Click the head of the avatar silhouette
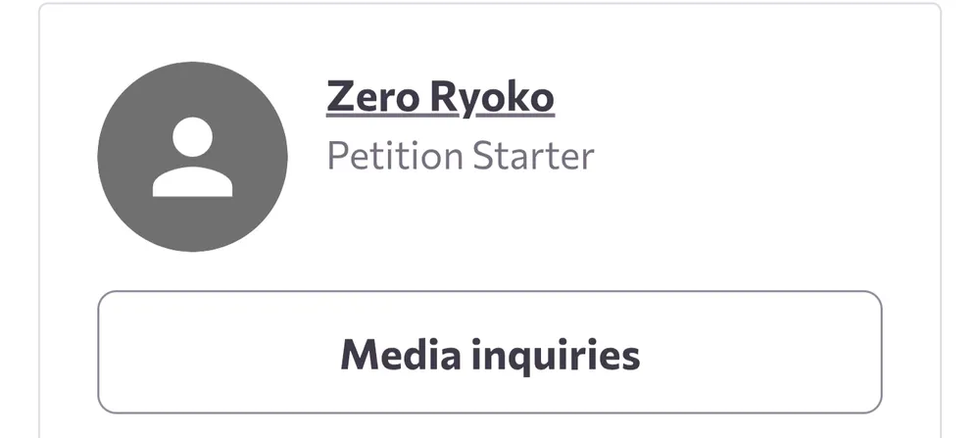 [x=193, y=136]
